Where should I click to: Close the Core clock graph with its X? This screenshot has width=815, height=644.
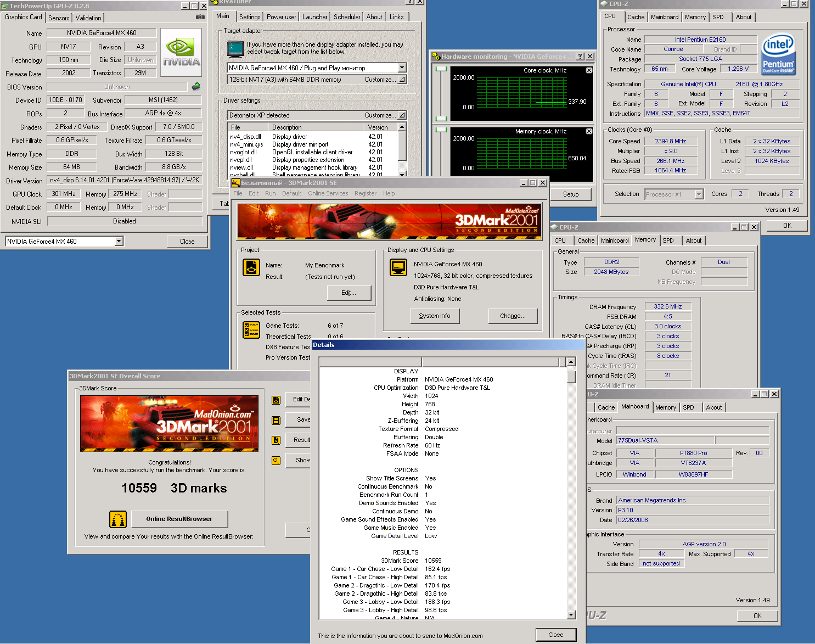(589, 70)
